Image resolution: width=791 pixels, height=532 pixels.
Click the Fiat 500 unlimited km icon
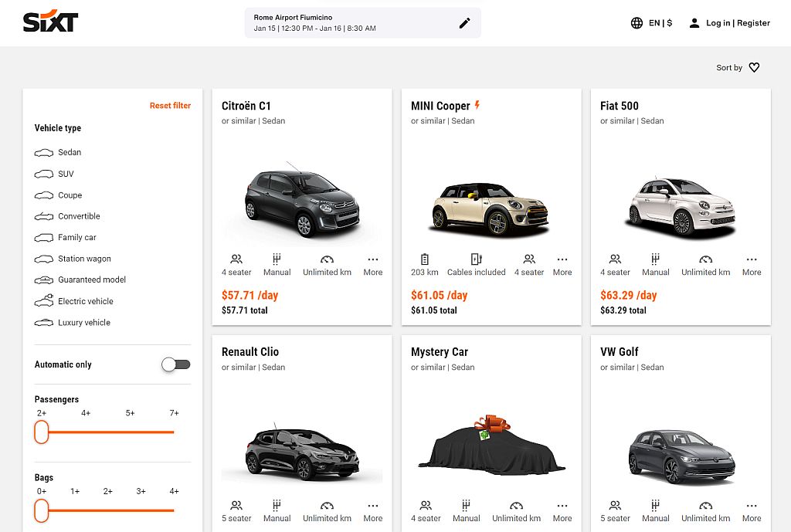point(706,259)
